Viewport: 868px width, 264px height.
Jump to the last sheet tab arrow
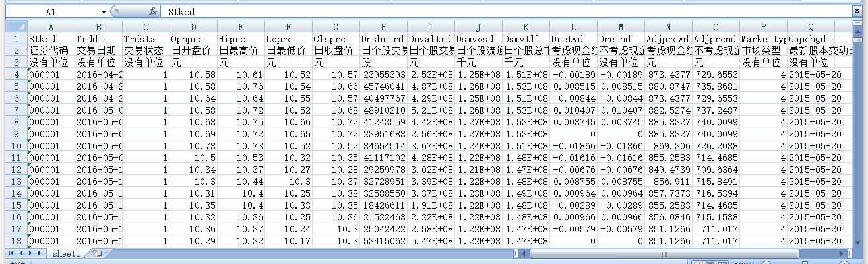tap(40, 253)
